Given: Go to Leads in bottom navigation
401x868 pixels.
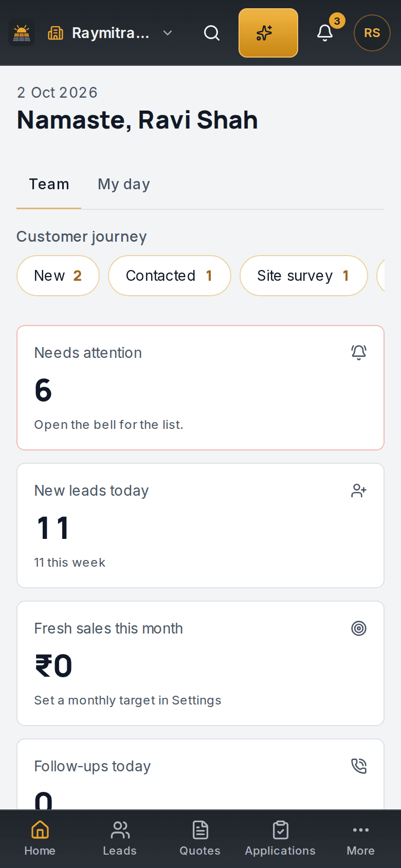Looking at the screenshot, I should tap(120, 839).
